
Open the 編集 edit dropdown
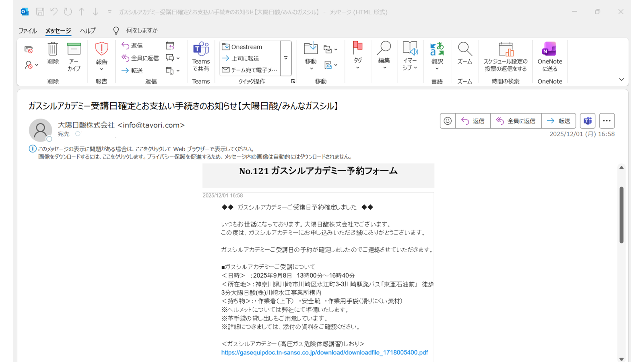coord(384,56)
